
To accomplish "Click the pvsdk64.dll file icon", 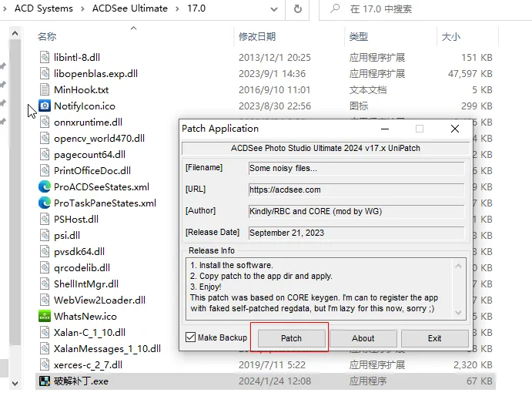I will pos(45,252).
